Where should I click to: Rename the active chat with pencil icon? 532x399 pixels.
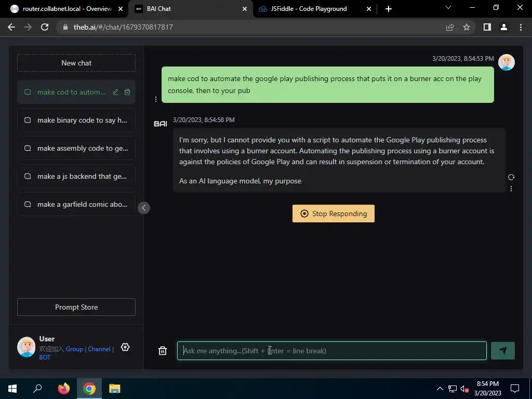(116, 92)
